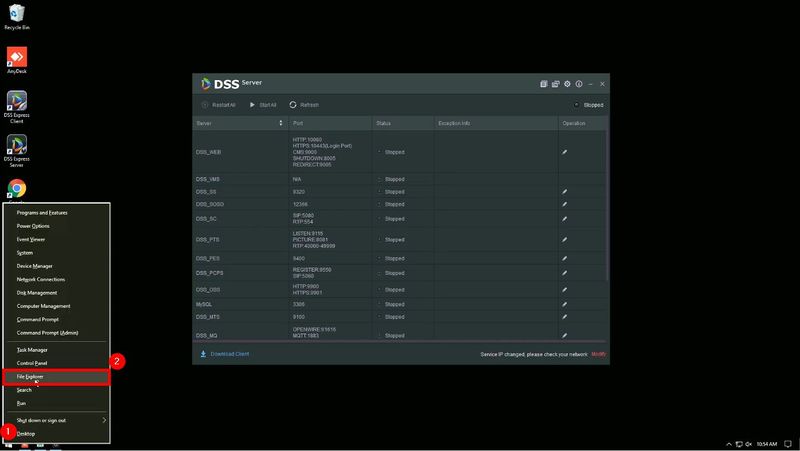800x451 pixels.
Task: Edit the DSS_SC ports with pencil icon
Action: [564, 219]
